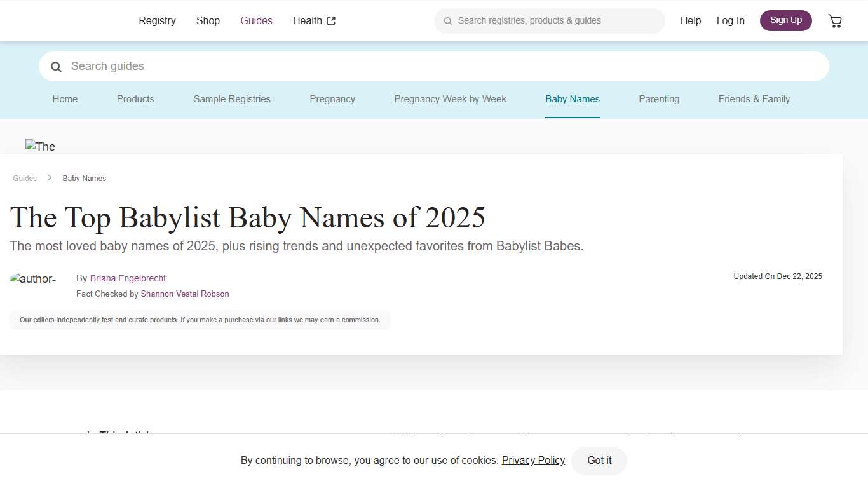Click inside the Search guides input field

click(254, 66)
